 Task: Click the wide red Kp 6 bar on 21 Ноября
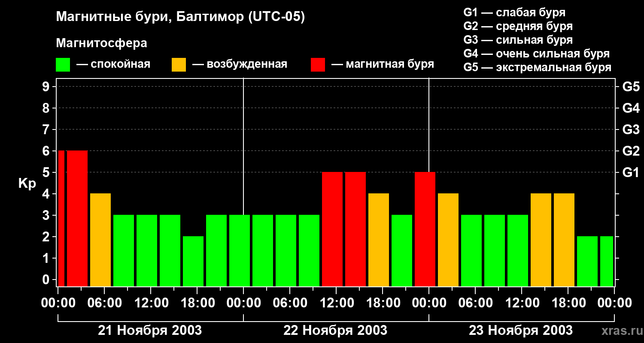coord(77,218)
